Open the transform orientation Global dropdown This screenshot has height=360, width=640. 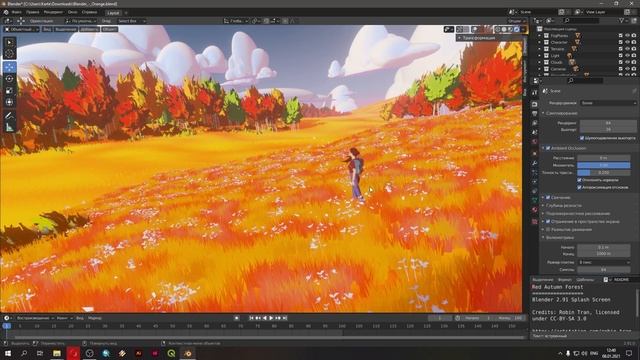pos(236,21)
